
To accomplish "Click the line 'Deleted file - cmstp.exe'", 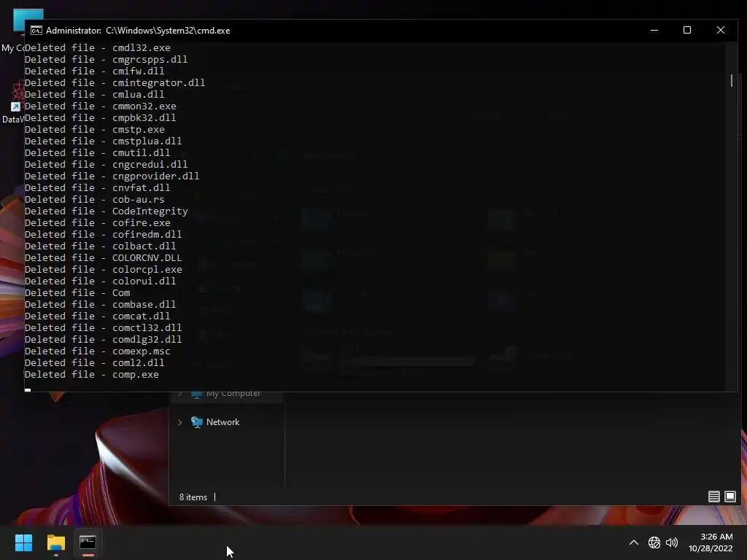I will point(94,129).
